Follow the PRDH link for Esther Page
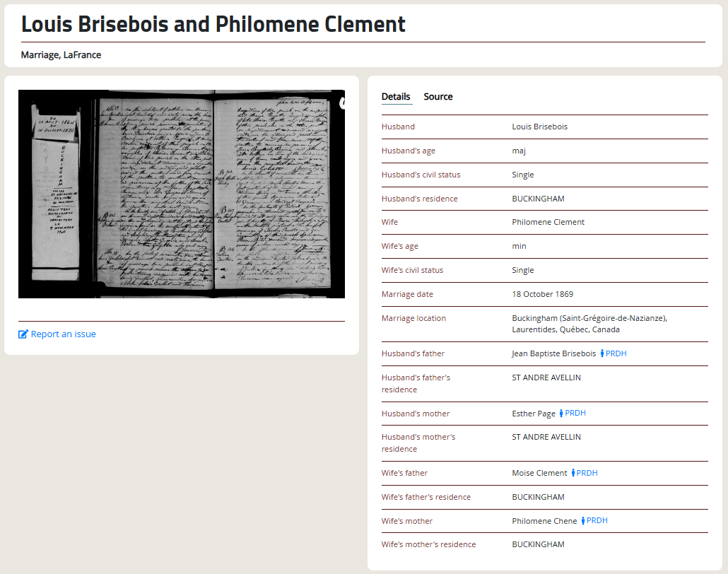 [x=575, y=414]
